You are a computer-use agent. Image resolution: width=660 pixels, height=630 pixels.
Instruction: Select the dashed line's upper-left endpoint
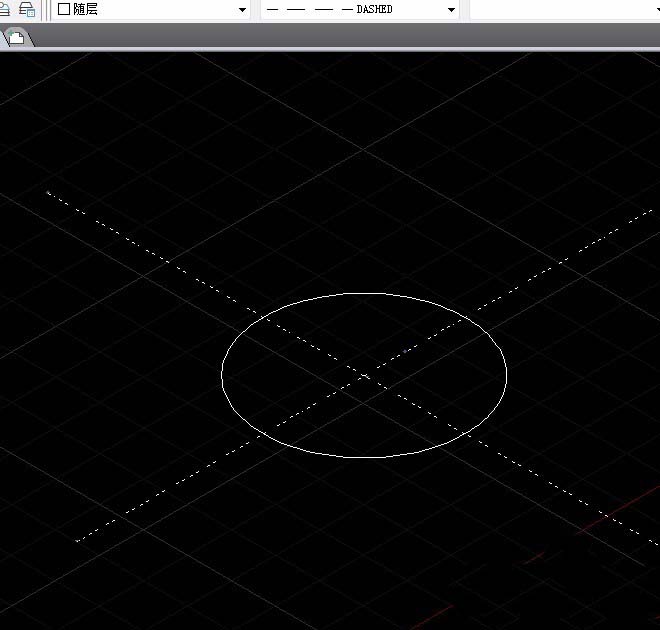pos(48,193)
